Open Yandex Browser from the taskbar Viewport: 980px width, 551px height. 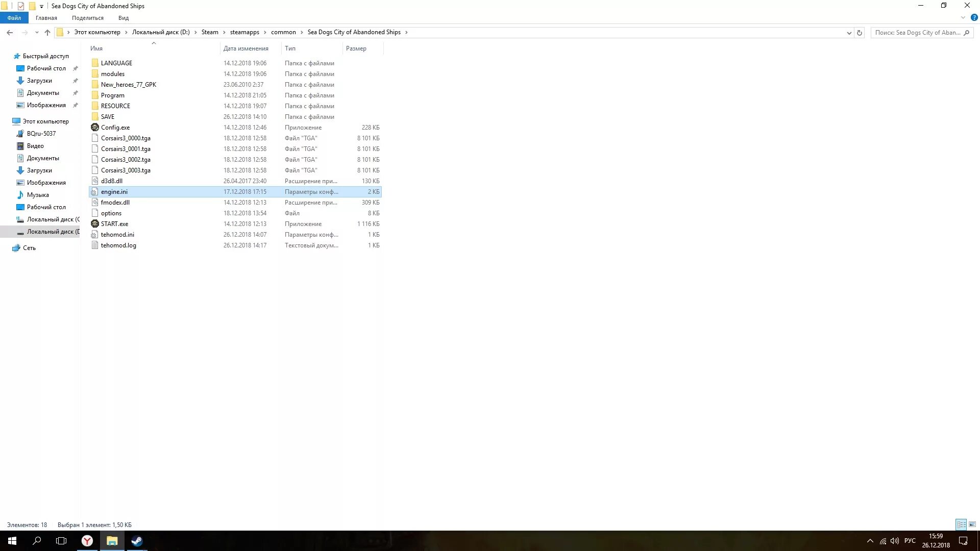pyautogui.click(x=87, y=541)
